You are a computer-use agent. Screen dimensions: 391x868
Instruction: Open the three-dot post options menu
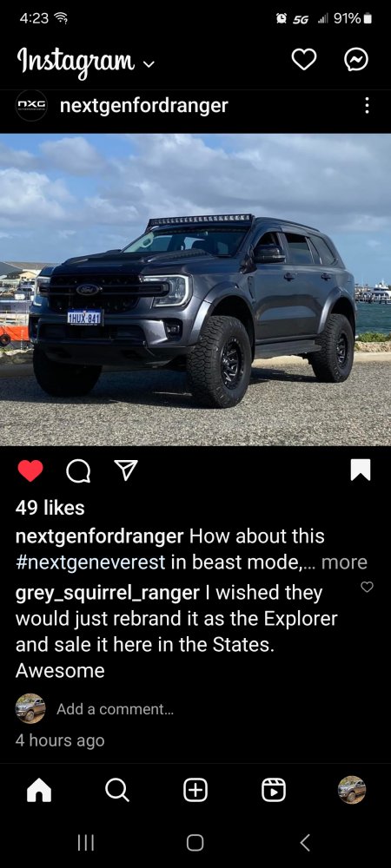(367, 105)
